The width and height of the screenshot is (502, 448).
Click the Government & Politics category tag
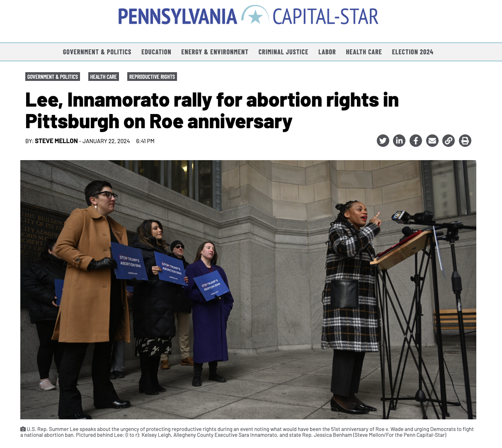[x=53, y=77]
